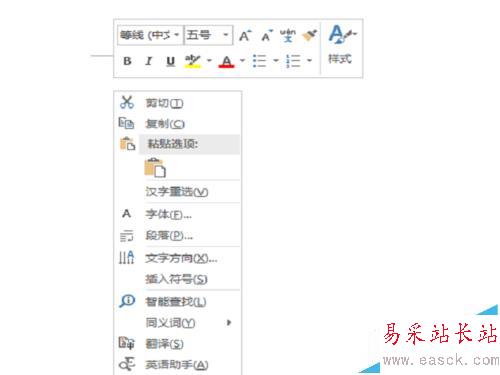
Task: Apply the red font color
Action: coord(227,61)
